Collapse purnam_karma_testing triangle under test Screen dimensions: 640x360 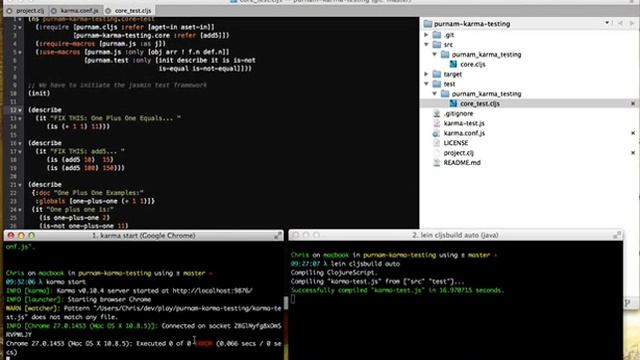(435, 93)
